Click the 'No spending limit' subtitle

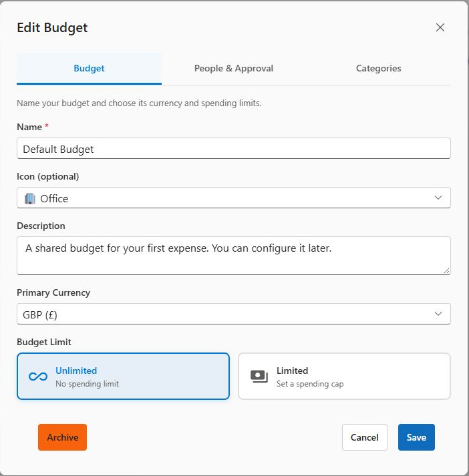(x=87, y=384)
